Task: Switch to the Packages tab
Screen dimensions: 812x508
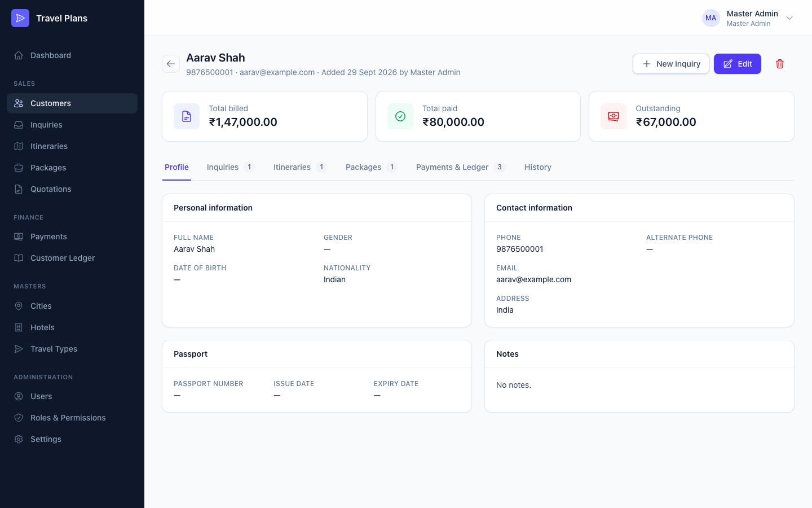Action: (372, 167)
